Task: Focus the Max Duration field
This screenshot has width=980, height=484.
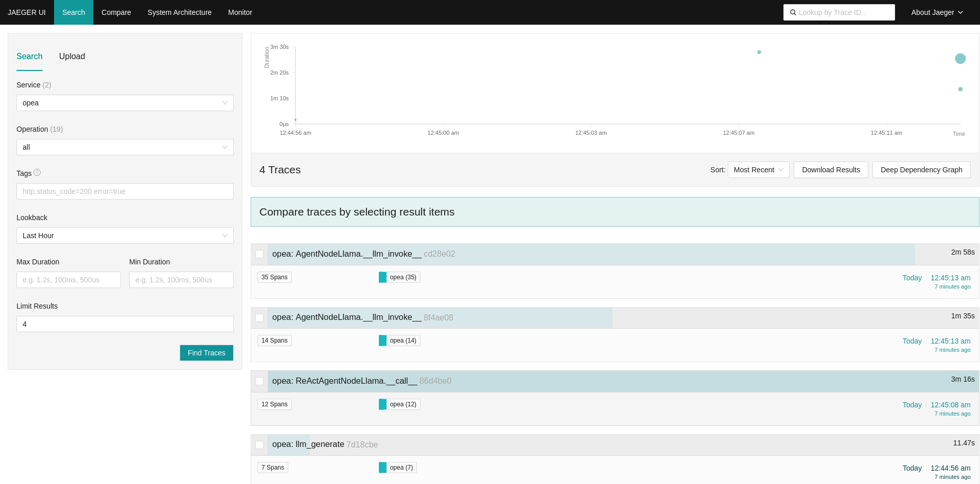Action: pyautogui.click(x=68, y=280)
